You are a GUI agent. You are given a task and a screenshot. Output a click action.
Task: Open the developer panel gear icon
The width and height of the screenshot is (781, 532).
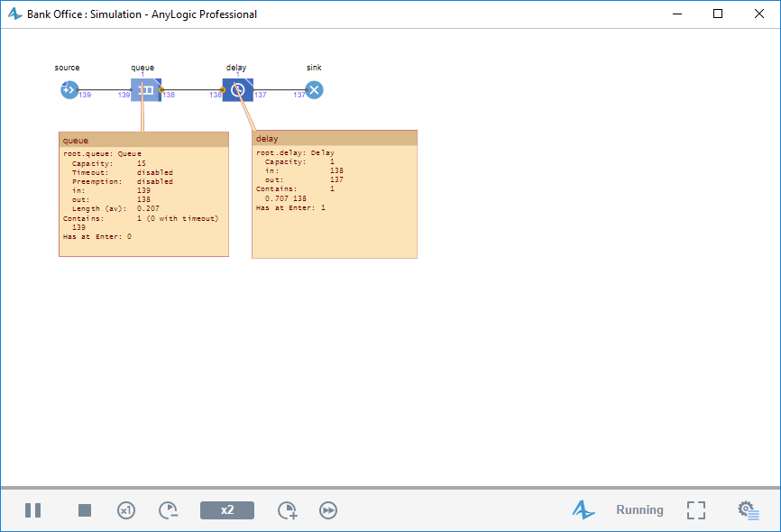pos(749,510)
